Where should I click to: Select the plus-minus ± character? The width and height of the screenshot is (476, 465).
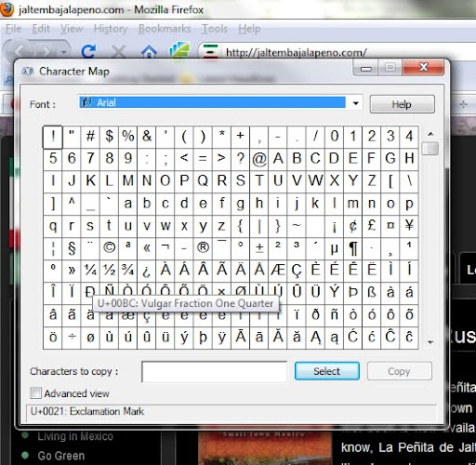point(259,248)
